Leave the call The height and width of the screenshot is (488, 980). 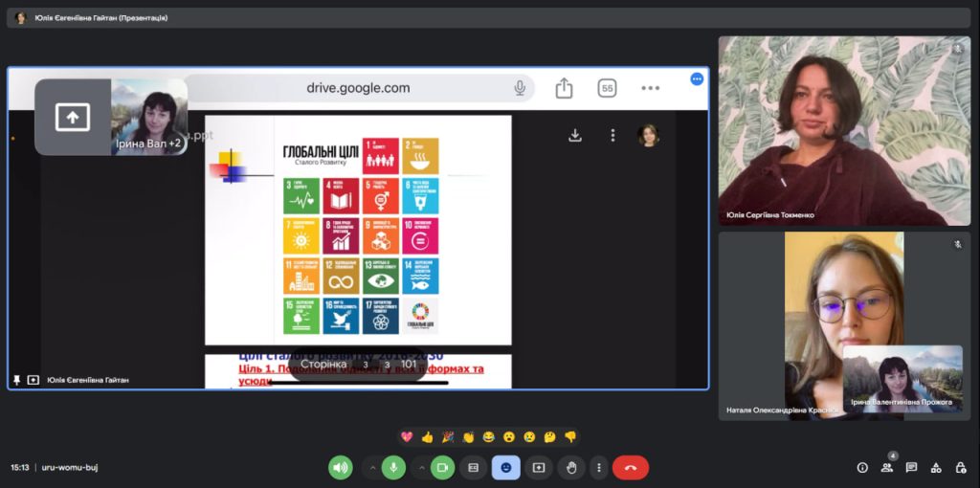click(630, 467)
